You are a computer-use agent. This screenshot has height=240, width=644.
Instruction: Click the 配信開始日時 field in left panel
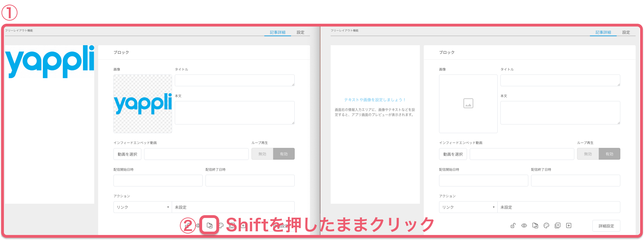158,181
